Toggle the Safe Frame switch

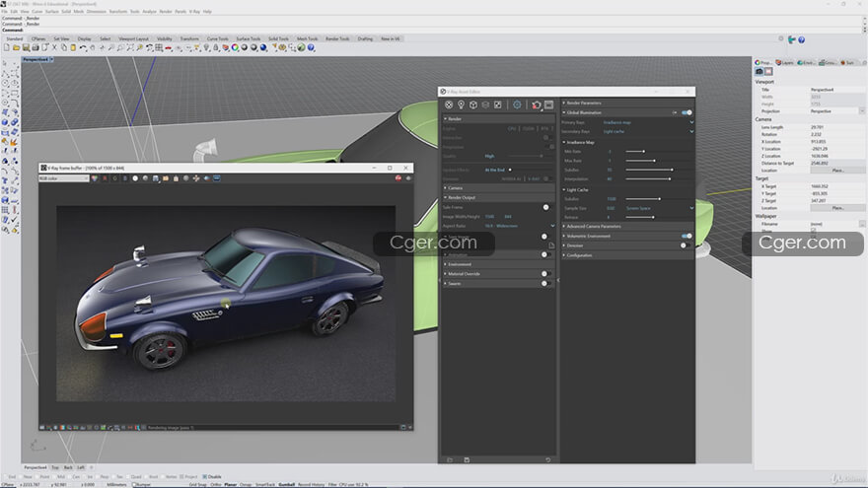tap(547, 207)
